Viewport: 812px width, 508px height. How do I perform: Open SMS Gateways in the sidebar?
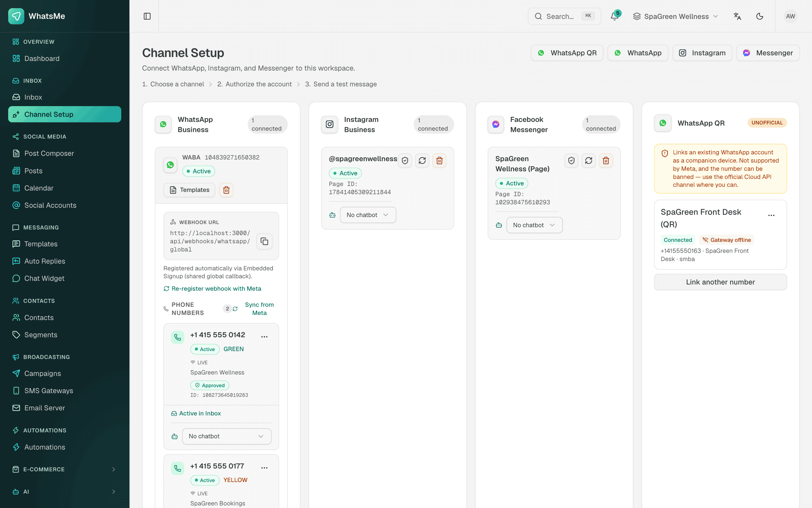[x=64, y=390]
